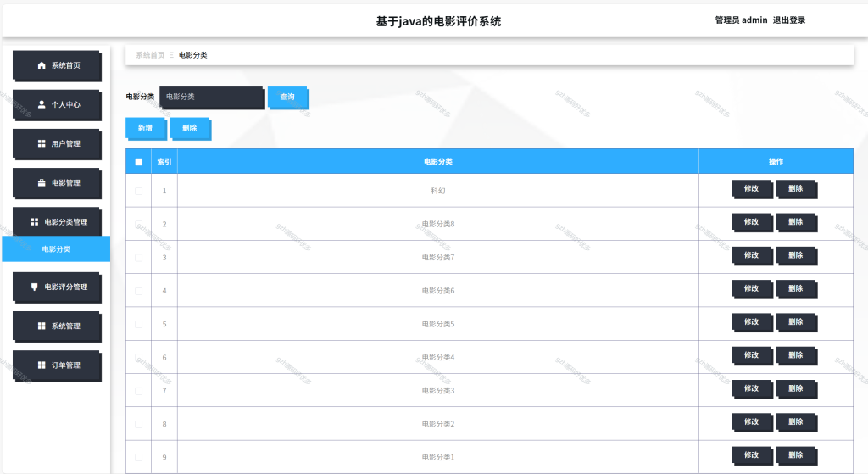The width and height of the screenshot is (868, 474).
Task: Check the checkbox for row 科幻
Action: [138, 191]
